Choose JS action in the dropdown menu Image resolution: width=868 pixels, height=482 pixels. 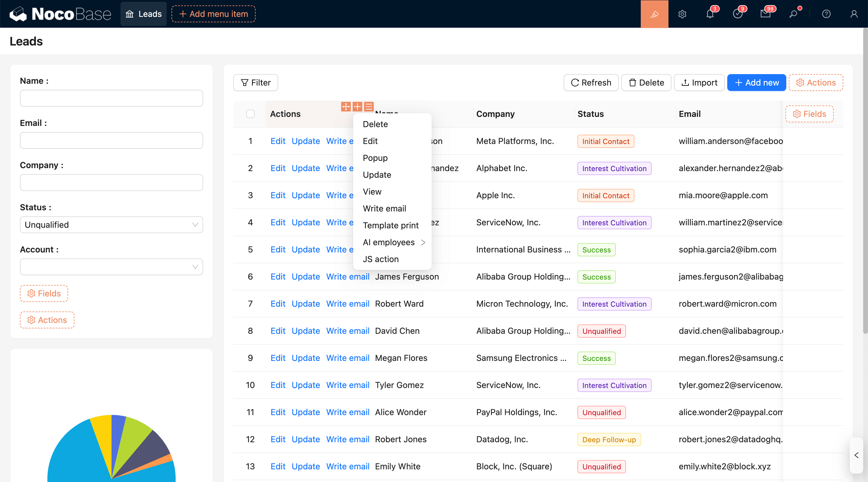[380, 259]
